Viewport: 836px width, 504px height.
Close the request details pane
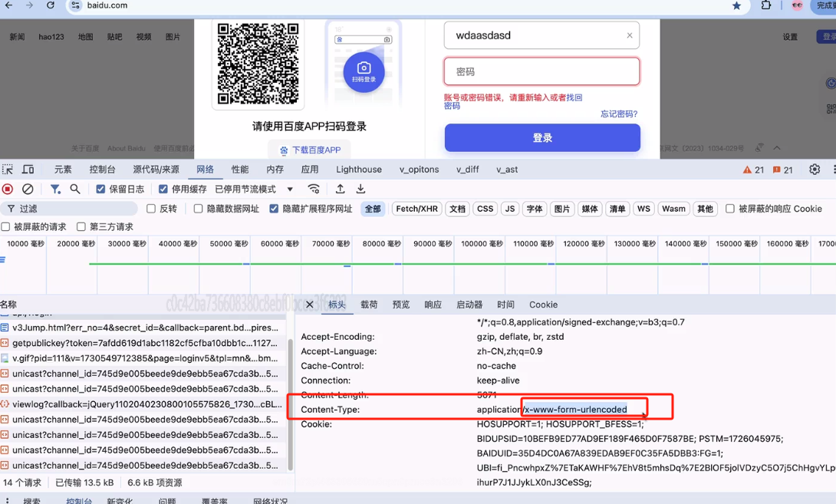click(310, 305)
